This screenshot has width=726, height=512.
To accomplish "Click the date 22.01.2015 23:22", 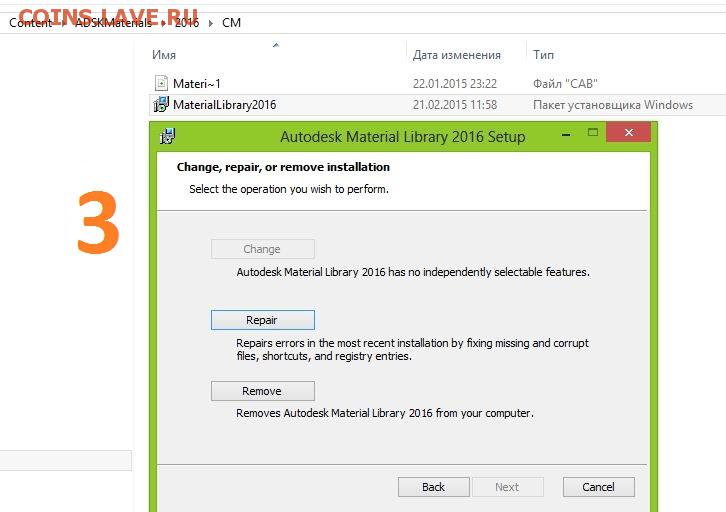I will coord(455,84).
